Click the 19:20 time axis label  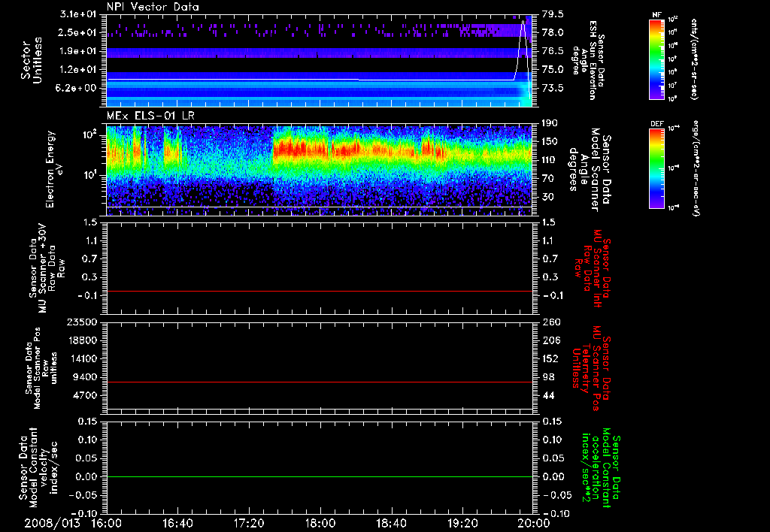pos(462,522)
